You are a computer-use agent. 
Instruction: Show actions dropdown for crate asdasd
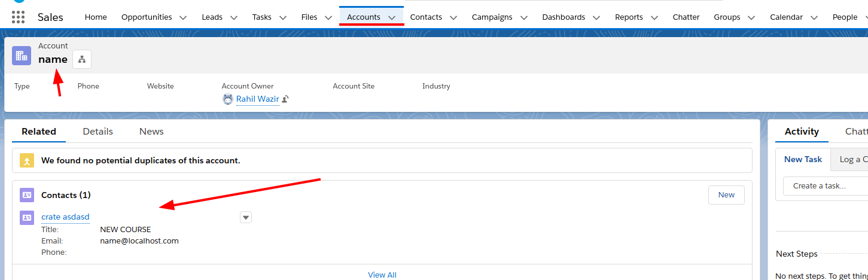tap(245, 217)
